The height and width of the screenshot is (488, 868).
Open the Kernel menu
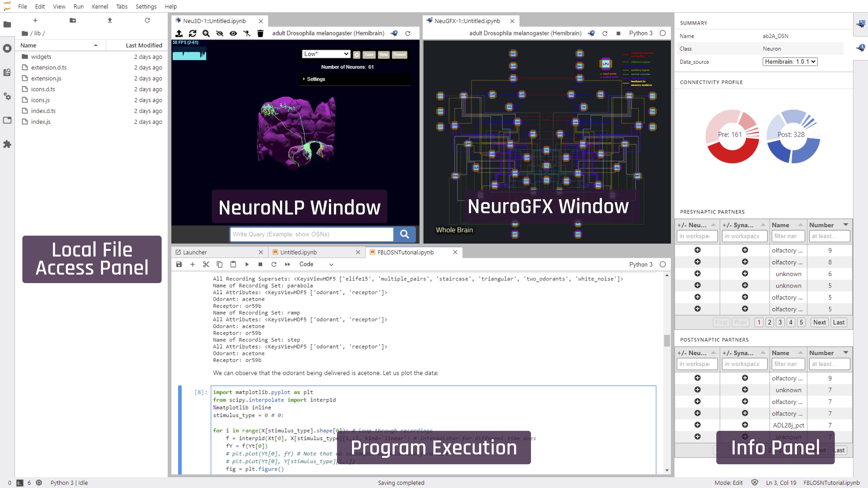100,6
